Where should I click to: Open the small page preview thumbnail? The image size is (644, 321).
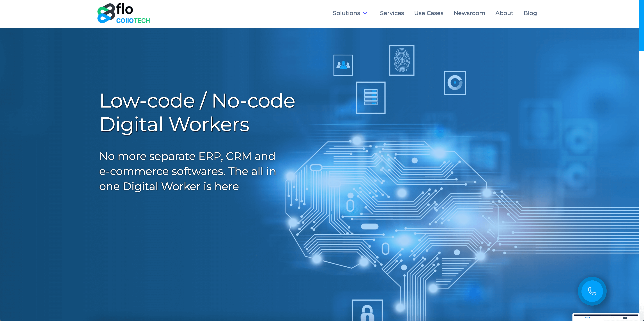pyautogui.click(x=606, y=317)
